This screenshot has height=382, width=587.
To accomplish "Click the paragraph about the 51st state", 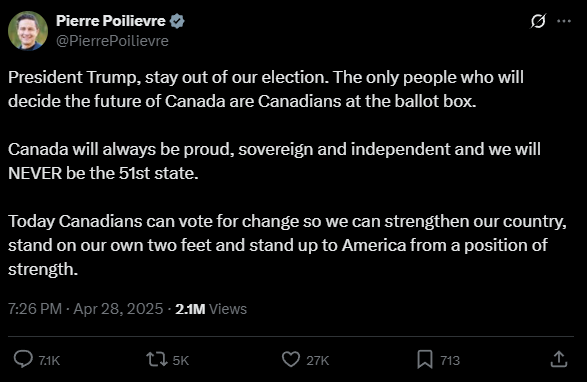I will (274, 161).
